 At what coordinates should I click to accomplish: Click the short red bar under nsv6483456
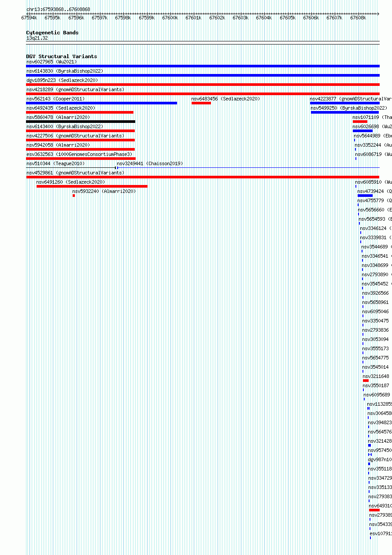pos(201,103)
